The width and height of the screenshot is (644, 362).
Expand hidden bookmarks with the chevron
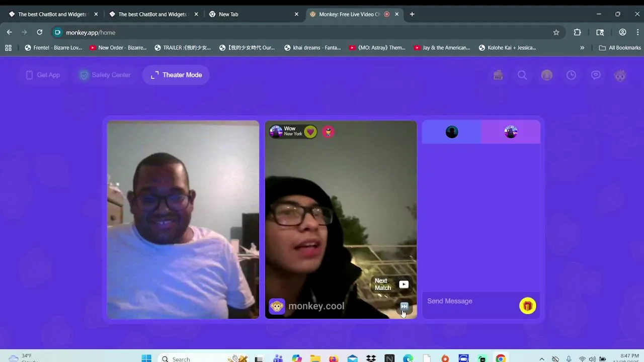[582, 48]
